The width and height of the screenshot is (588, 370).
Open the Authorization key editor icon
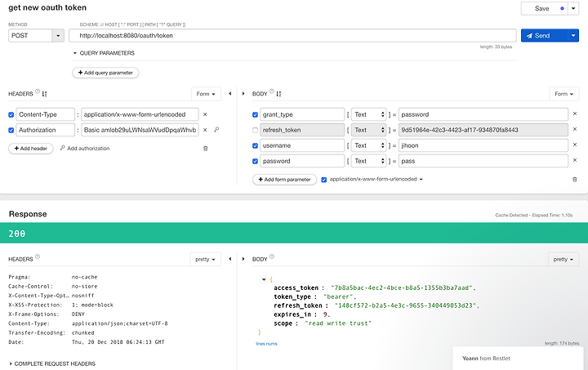[216, 130]
